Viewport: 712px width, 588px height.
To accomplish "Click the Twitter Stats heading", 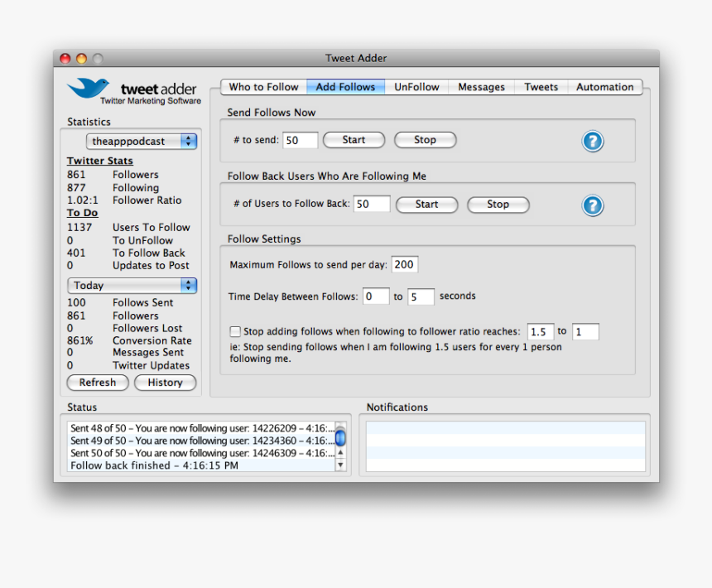I will point(100,161).
